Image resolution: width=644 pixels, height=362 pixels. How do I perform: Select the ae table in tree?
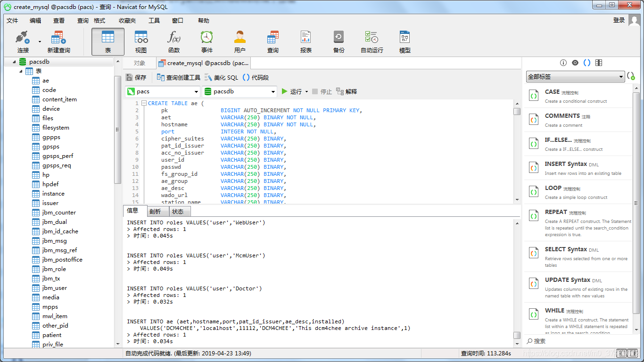[x=46, y=80]
